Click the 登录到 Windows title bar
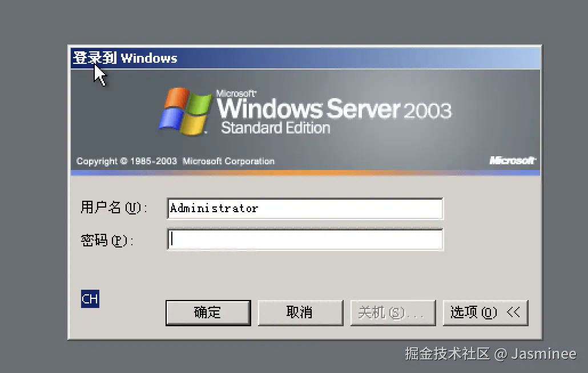The image size is (588, 373). [305, 58]
